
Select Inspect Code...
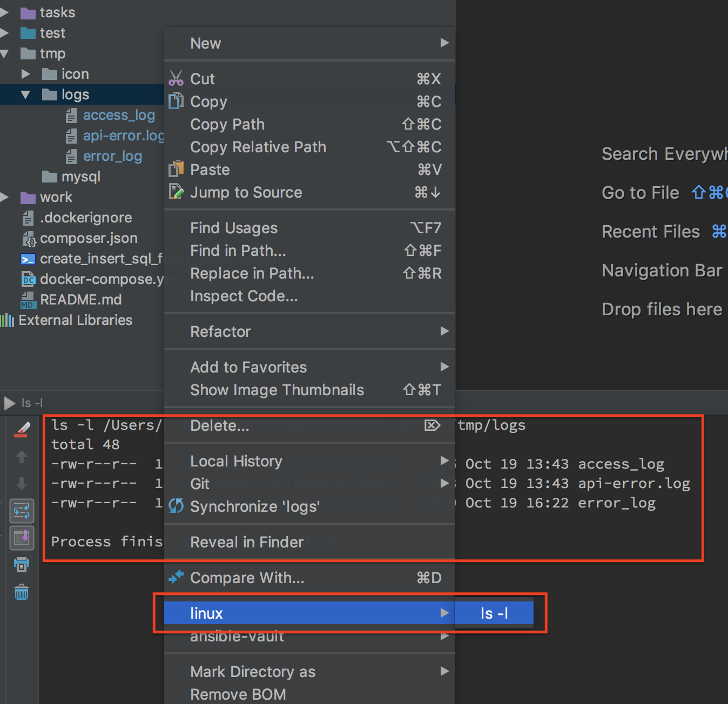click(x=309, y=296)
